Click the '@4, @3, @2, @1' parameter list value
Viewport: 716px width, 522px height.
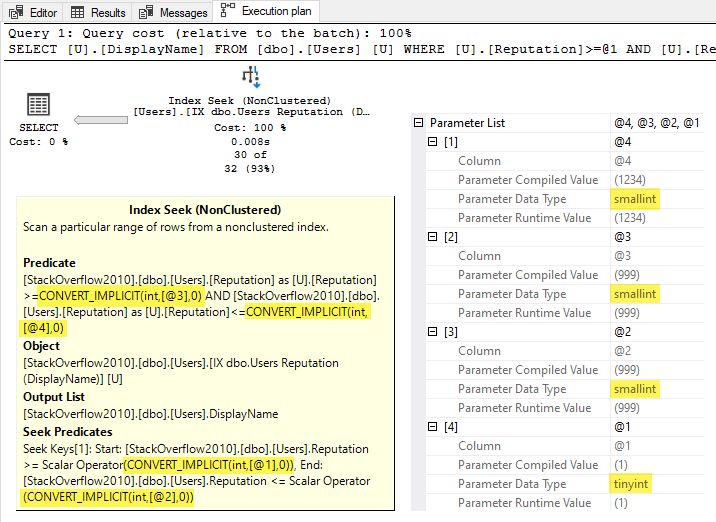pyautogui.click(x=657, y=122)
